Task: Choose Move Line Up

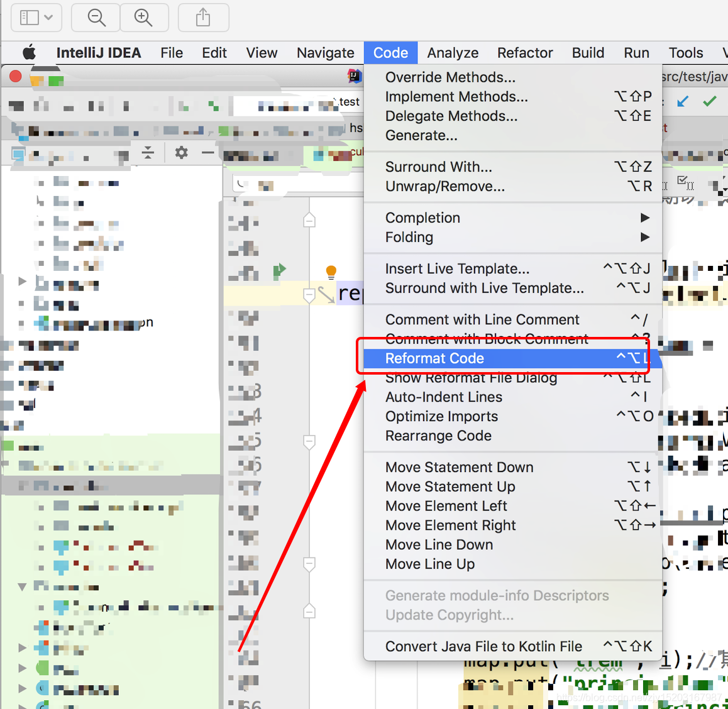Action: (x=512, y=564)
